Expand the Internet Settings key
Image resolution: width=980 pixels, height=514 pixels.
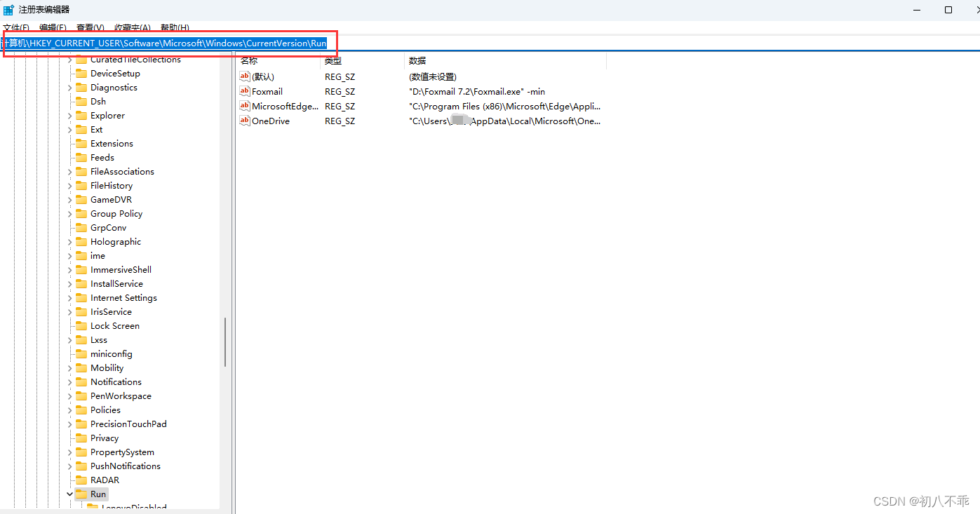pyautogui.click(x=69, y=298)
